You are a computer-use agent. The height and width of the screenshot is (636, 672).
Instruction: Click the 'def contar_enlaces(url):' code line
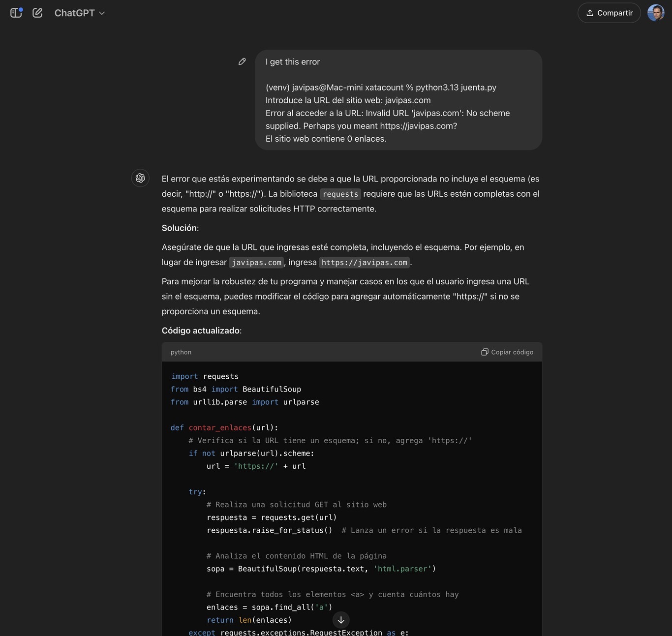(224, 428)
